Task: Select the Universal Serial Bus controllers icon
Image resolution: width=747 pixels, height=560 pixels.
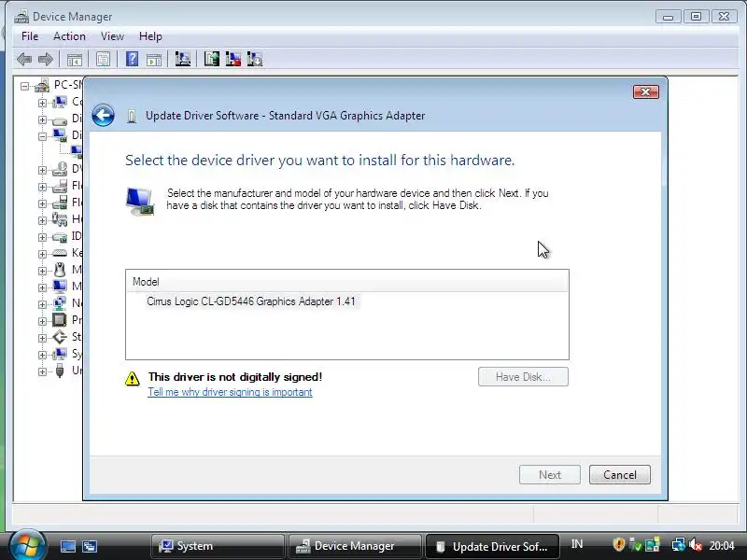Action: 60,370
